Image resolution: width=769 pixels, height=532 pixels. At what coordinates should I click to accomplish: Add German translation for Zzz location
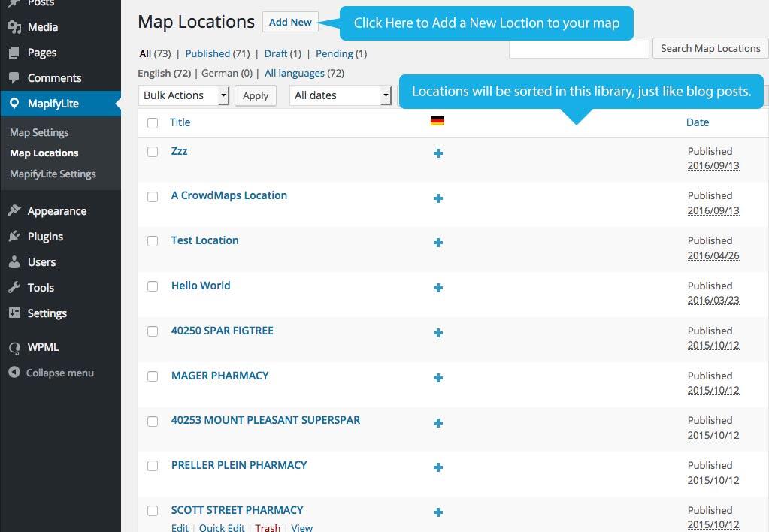click(x=438, y=153)
